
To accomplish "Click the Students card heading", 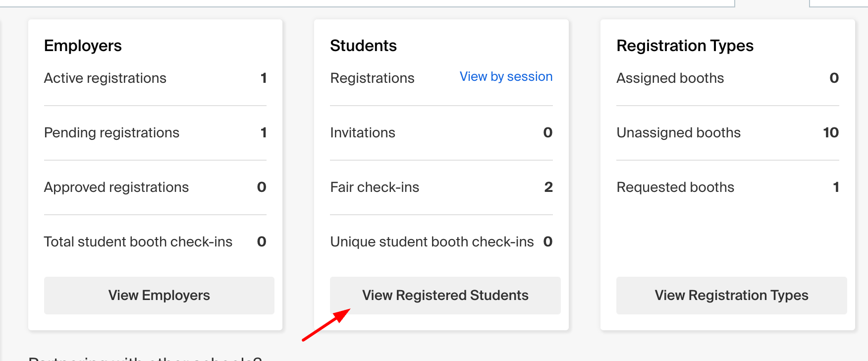I will (x=363, y=46).
